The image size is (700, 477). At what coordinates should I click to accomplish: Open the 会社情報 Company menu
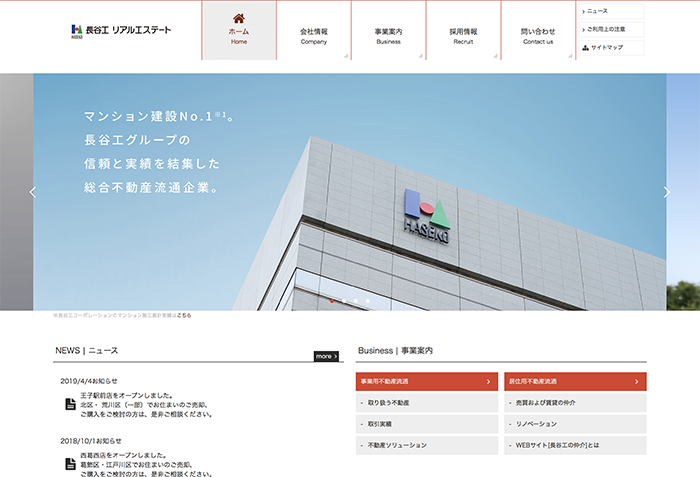pos(313,35)
